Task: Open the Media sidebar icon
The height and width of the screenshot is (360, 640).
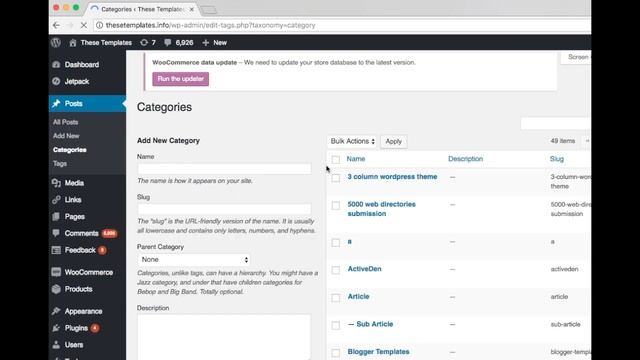Action: click(x=56, y=183)
